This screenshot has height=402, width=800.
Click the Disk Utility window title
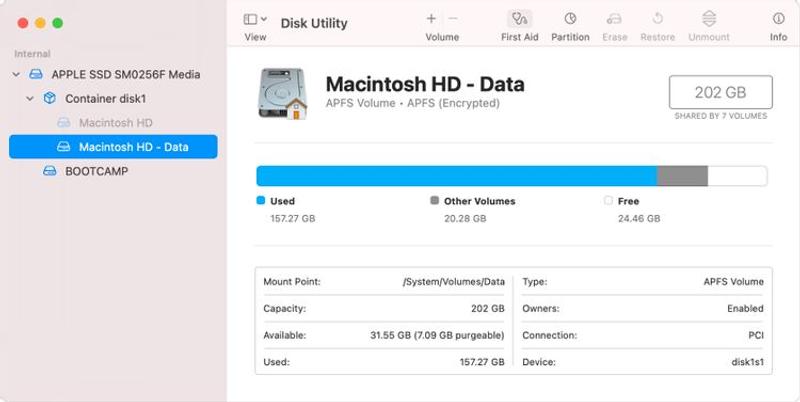(x=314, y=23)
